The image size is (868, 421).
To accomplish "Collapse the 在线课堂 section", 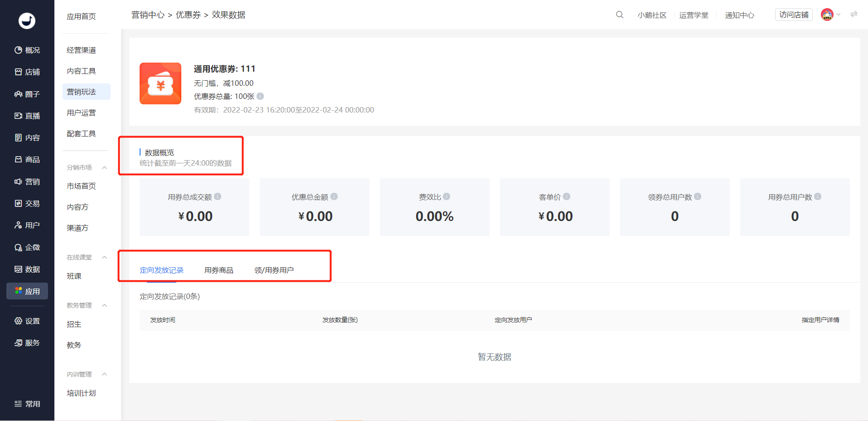I will click(104, 257).
